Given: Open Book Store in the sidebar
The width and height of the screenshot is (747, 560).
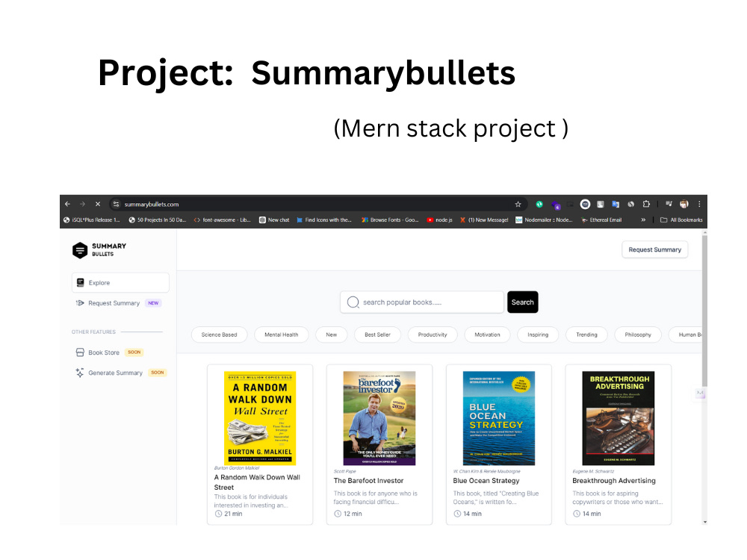Looking at the screenshot, I should pyautogui.click(x=110, y=352).
